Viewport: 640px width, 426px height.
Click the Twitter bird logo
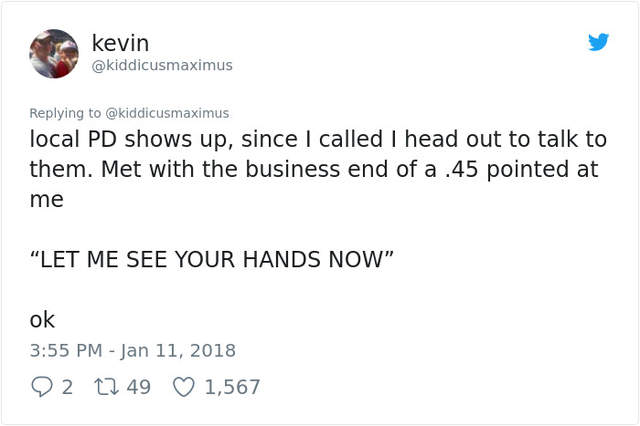(598, 41)
